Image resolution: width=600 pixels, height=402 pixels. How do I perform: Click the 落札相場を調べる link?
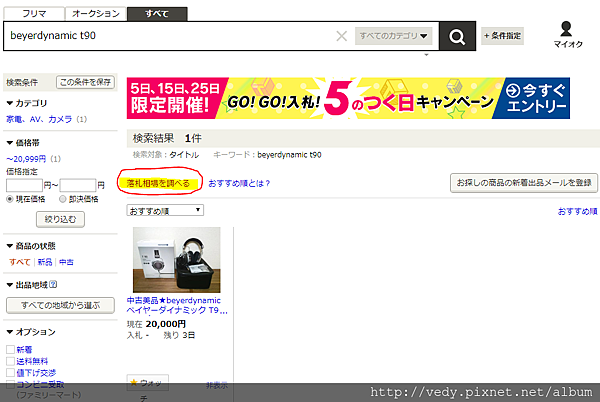158,183
